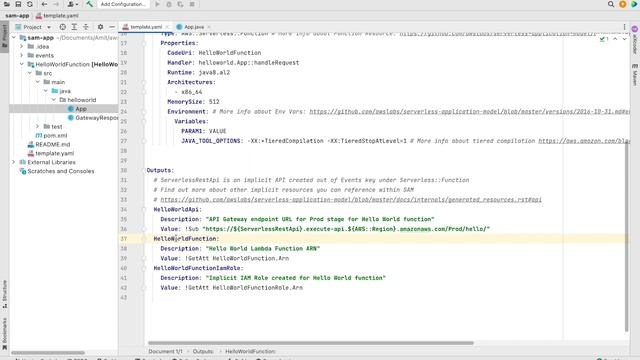Click the Open file folder icon
Image resolution: width=640 pixels, height=360 pixels.
point(7,4)
